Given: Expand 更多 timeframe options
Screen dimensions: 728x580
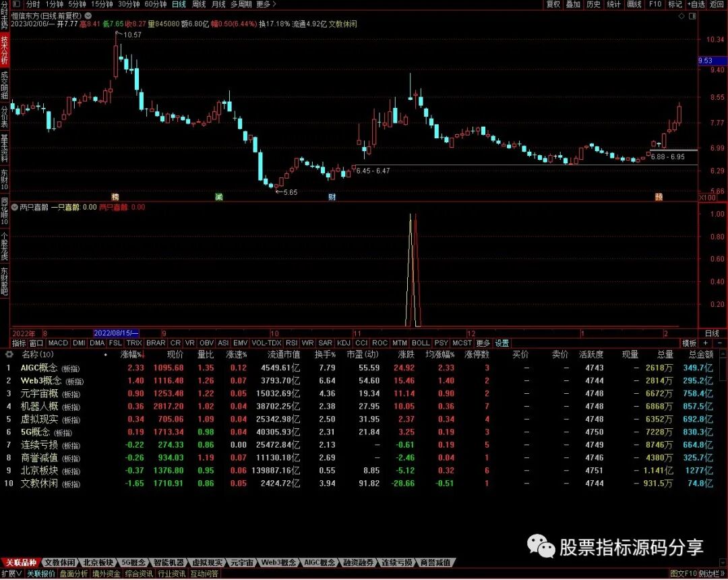Looking at the screenshot, I should tap(266, 4).
